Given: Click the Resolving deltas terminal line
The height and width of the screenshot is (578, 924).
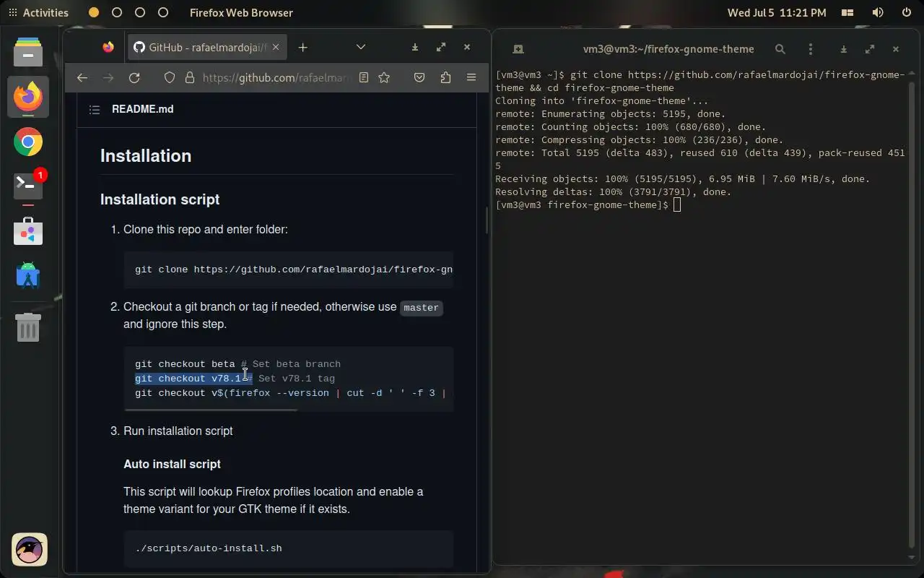Looking at the screenshot, I should click(x=613, y=192).
